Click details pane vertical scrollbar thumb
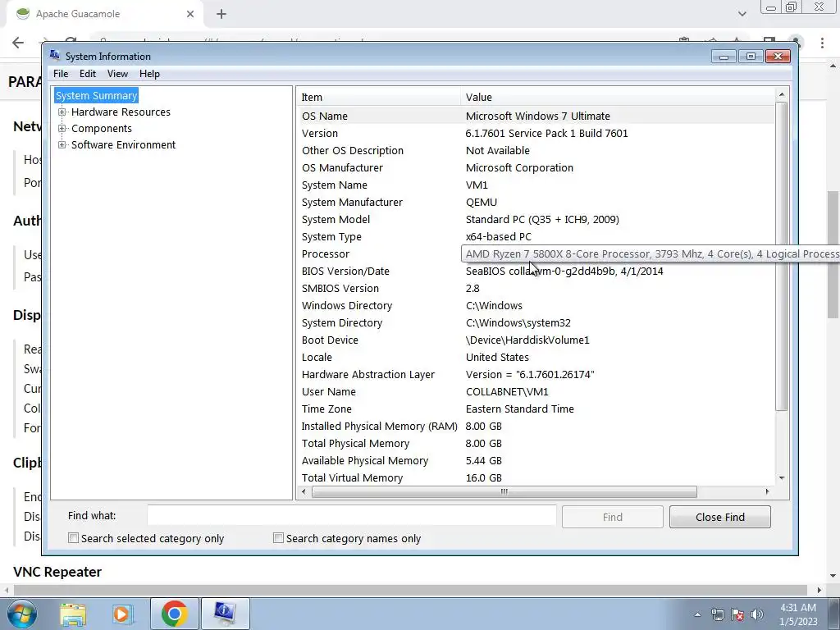This screenshot has width=840, height=630. (782, 256)
